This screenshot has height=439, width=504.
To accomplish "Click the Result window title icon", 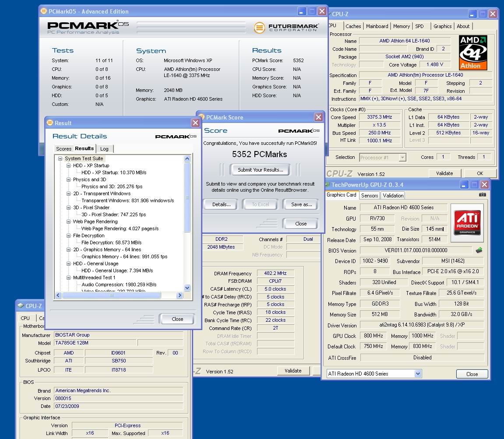I will pos(50,123).
